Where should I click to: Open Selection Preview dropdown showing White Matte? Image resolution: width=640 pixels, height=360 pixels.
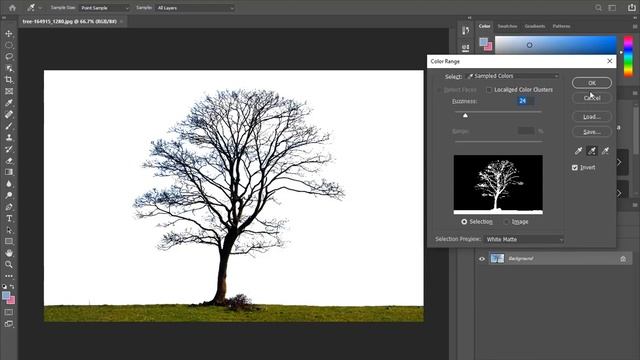tap(524, 239)
